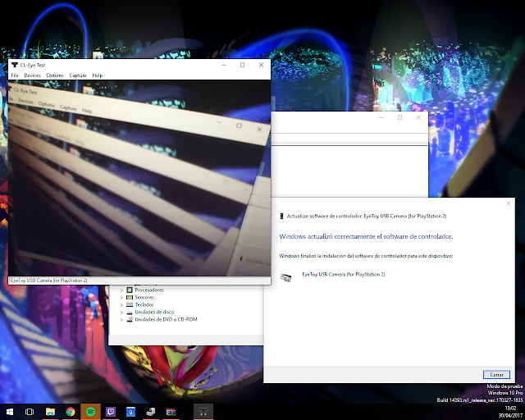Expand the Procesadores node in Device Manager
Viewport: 525px width, 420px height.
pyautogui.click(x=121, y=290)
